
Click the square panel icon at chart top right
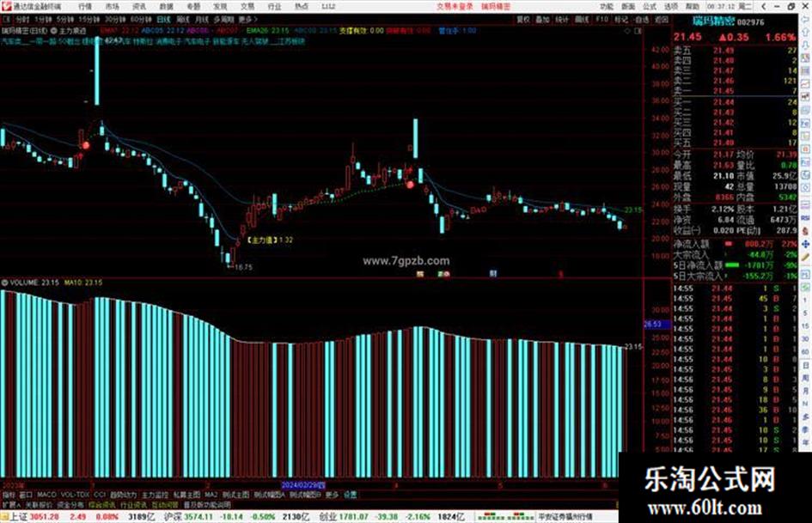click(638, 31)
